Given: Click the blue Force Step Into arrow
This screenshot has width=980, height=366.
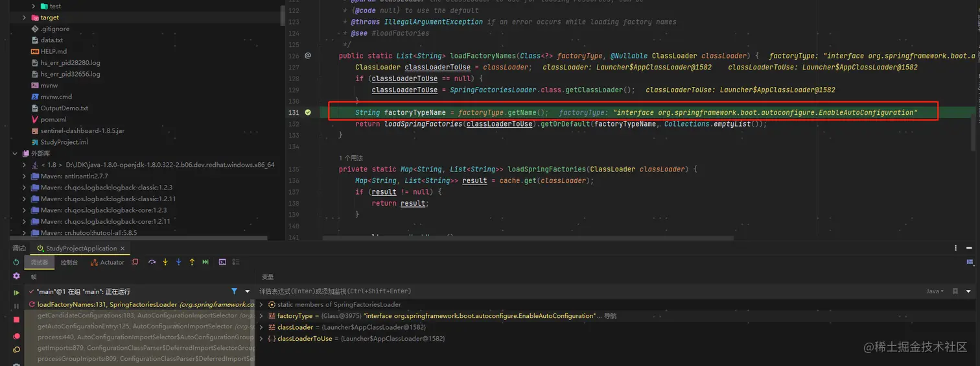Looking at the screenshot, I should [x=178, y=262].
